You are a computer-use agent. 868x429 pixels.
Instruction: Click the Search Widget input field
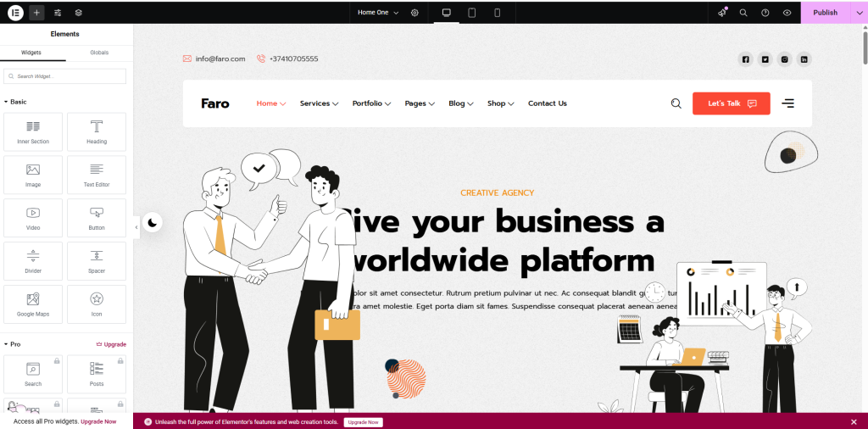click(x=66, y=76)
